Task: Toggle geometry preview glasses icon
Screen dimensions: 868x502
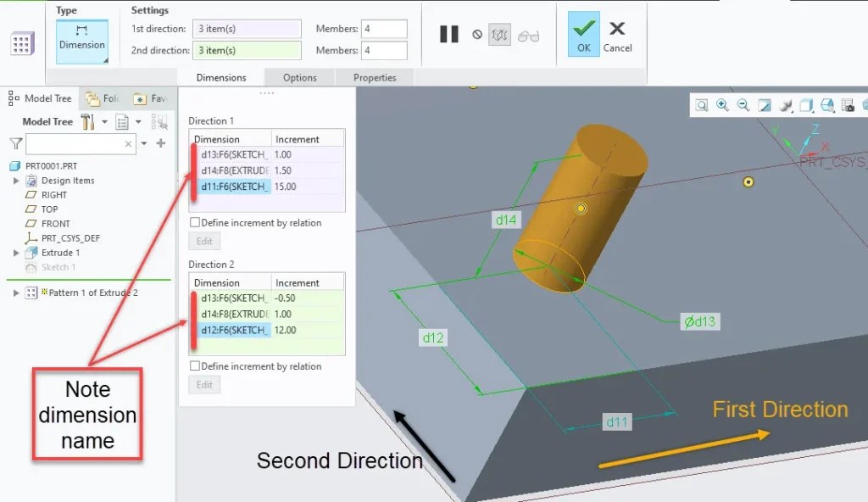Action: coord(527,34)
